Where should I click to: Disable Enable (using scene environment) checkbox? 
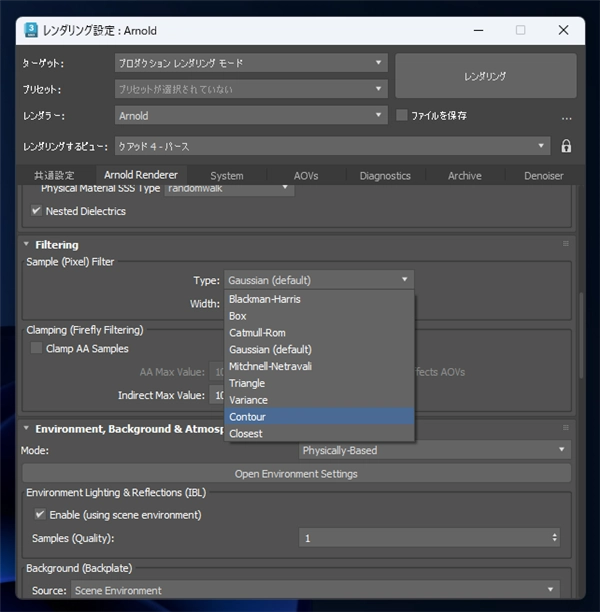(x=40, y=514)
